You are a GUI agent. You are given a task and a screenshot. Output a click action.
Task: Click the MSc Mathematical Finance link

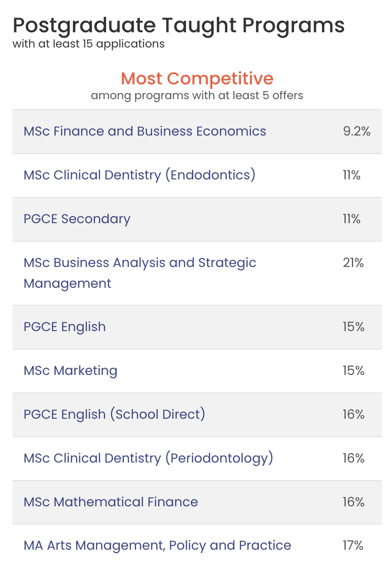click(x=111, y=502)
